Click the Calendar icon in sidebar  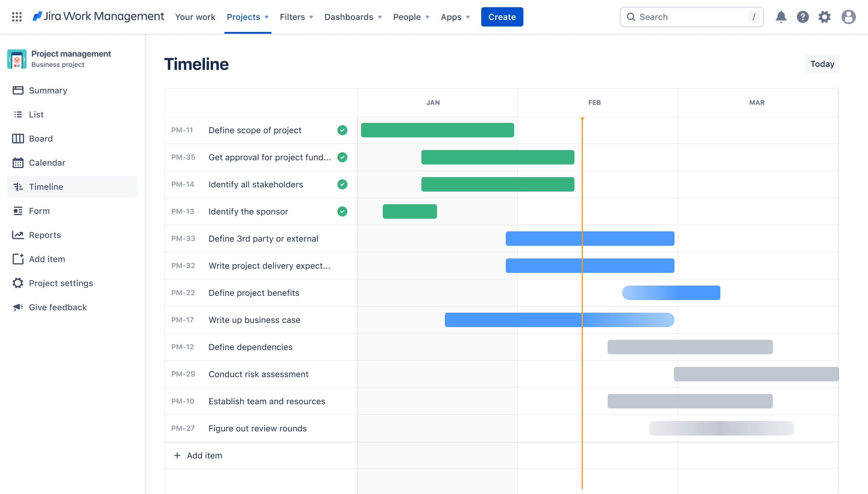[x=18, y=162]
